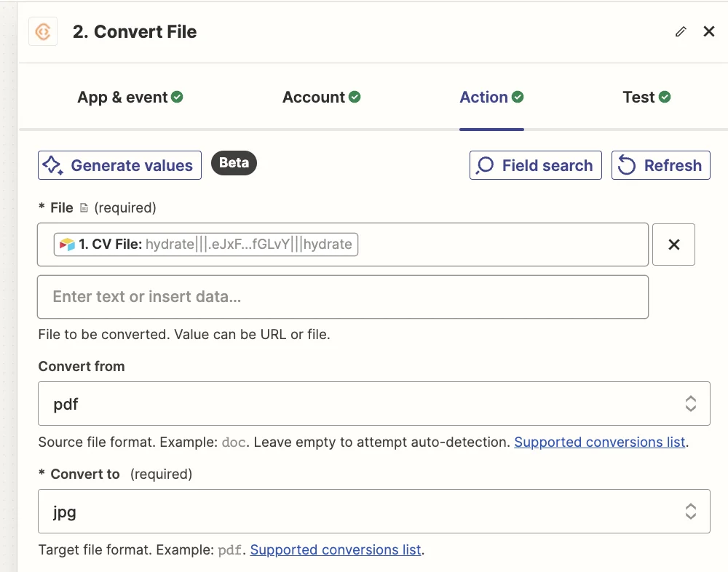Click the Enter text or insert data field
Screen dimensions: 728x572
click(x=342, y=297)
